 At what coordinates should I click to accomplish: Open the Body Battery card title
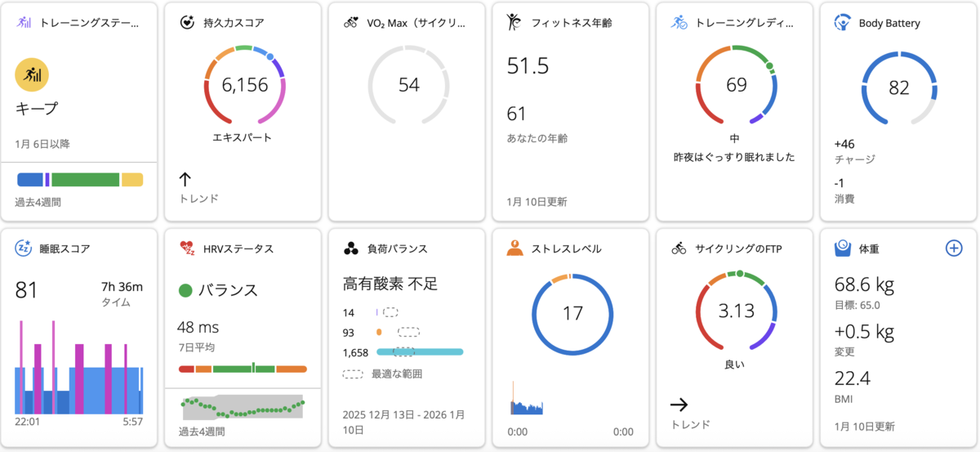(x=889, y=23)
